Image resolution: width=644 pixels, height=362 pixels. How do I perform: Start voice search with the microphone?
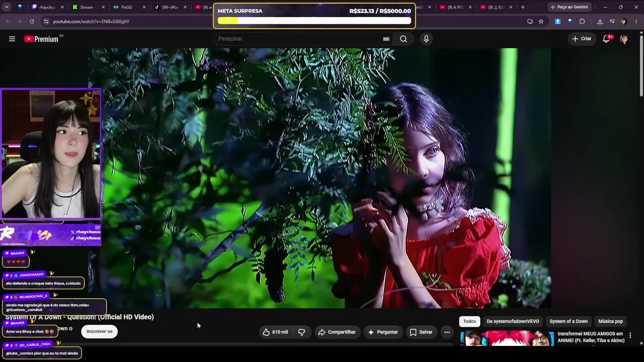click(426, 39)
